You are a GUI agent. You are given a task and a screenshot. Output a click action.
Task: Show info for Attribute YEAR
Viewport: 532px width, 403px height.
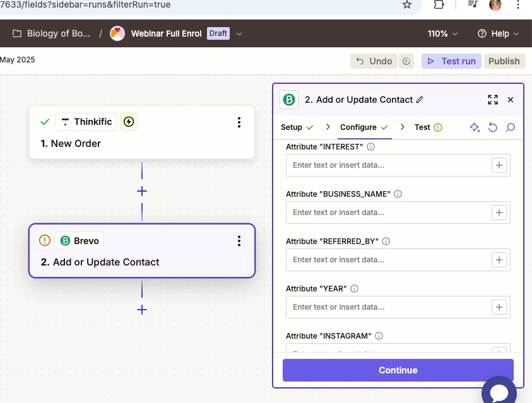pos(354,288)
